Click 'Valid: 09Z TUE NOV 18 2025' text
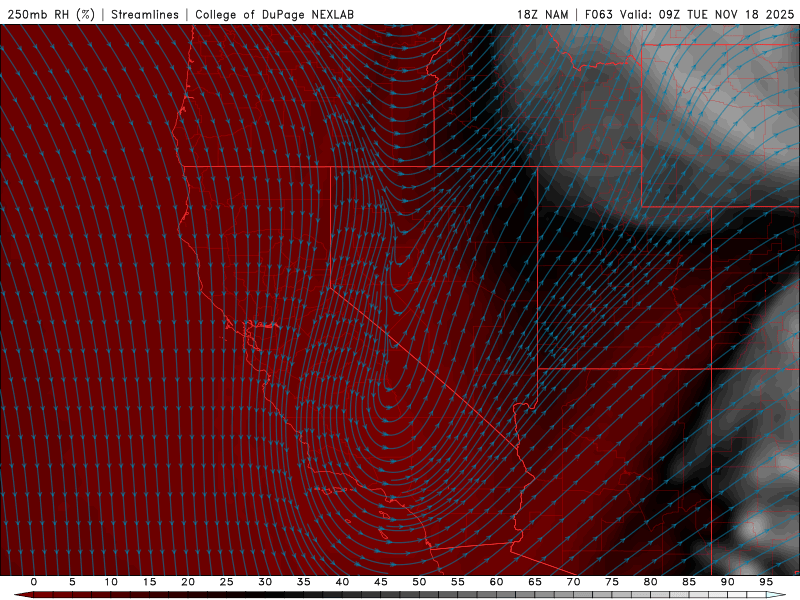 click(x=707, y=14)
